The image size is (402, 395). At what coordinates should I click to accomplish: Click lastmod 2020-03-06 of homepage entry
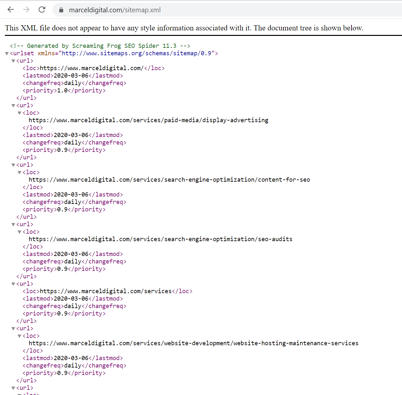(73, 75)
